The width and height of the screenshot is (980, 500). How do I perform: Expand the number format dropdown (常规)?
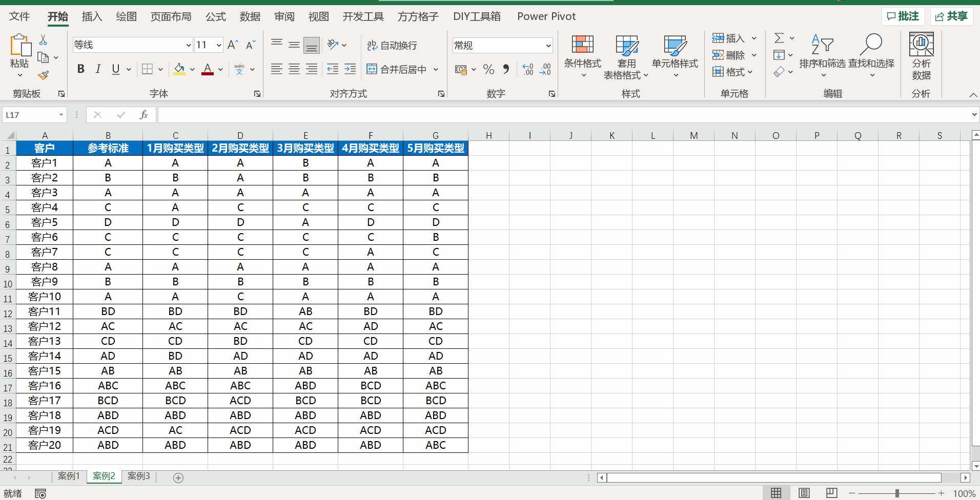click(548, 46)
